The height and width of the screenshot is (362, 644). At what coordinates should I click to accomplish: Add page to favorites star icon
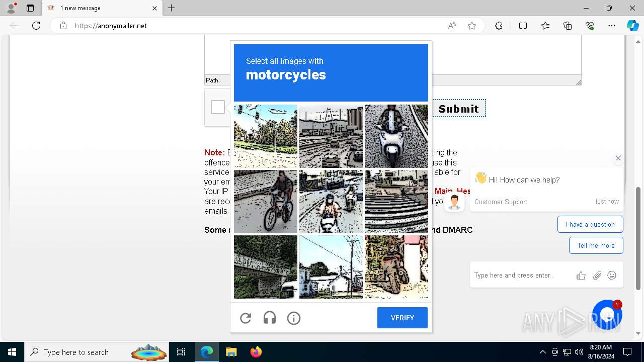click(472, 26)
